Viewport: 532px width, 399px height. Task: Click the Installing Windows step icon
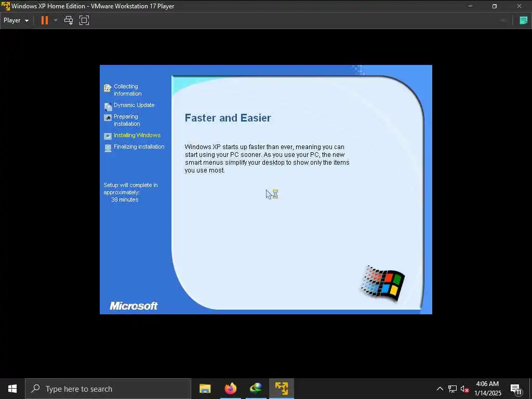[108, 136]
